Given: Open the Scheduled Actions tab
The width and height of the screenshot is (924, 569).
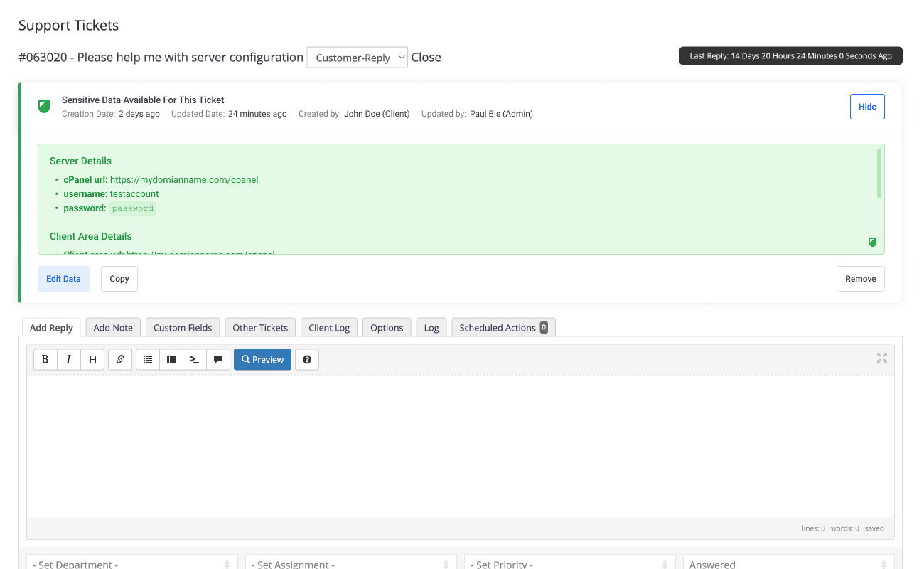Looking at the screenshot, I should click(x=503, y=328).
